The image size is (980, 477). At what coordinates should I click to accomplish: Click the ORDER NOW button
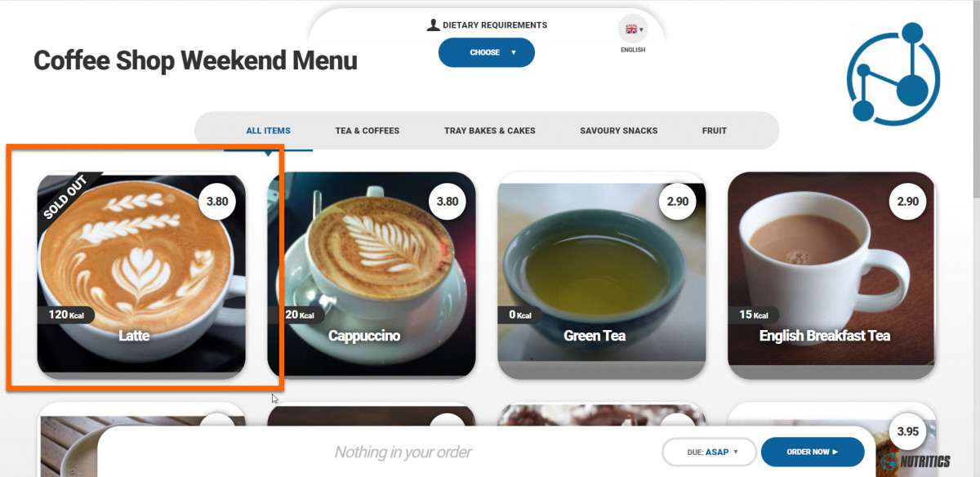[x=813, y=452]
